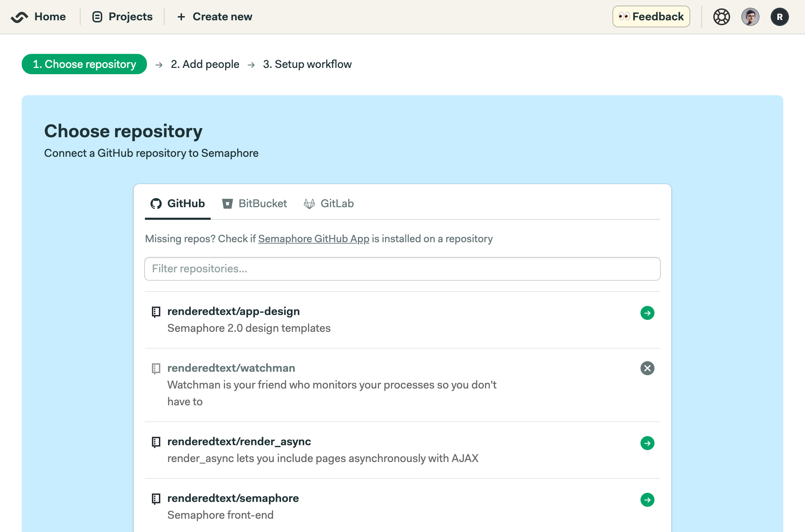Click repo icon next to app-design
Image resolution: width=805 pixels, height=532 pixels.
point(156,311)
